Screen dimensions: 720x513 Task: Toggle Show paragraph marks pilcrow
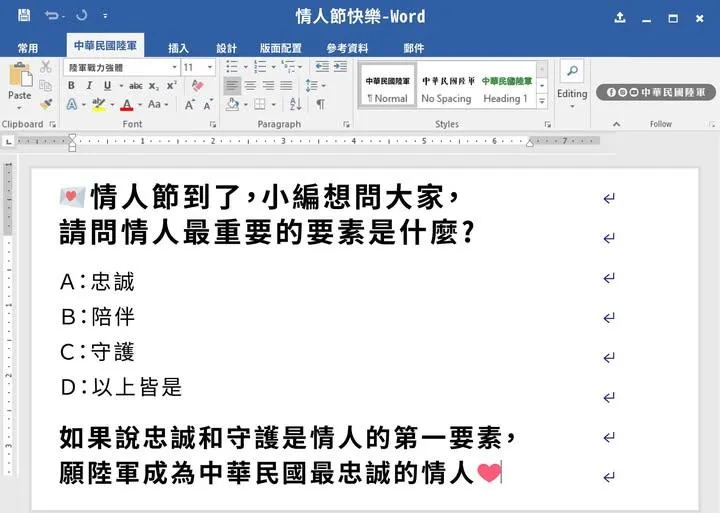tap(320, 105)
